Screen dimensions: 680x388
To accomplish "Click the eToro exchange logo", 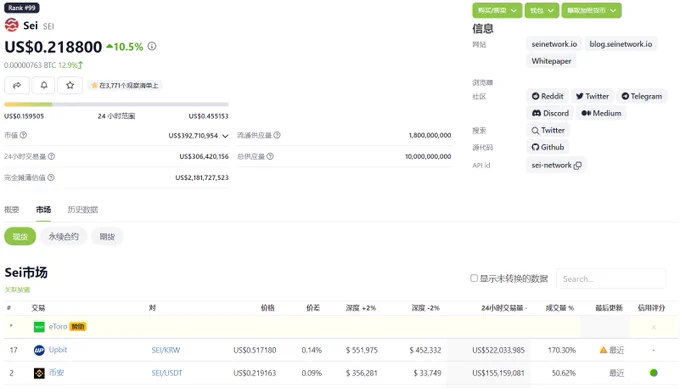I will point(39,327).
